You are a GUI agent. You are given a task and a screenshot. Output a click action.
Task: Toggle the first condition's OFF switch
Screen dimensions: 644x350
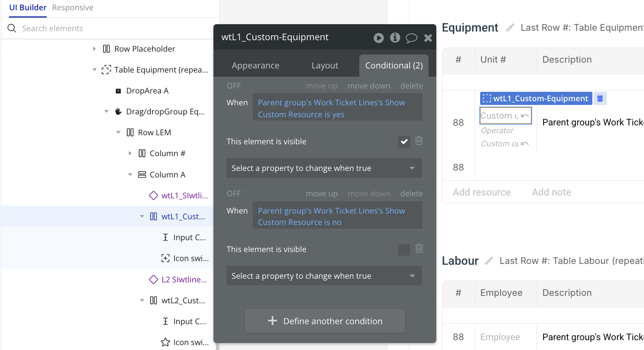tap(234, 86)
